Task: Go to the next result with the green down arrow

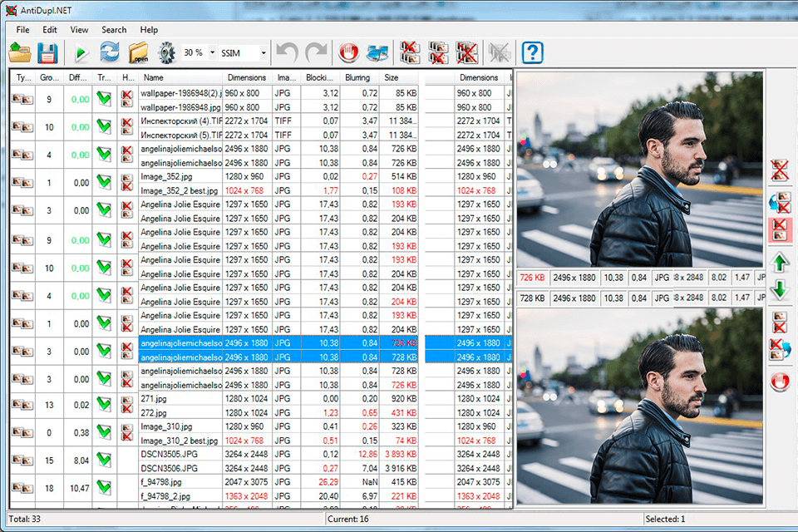Action: click(x=780, y=289)
